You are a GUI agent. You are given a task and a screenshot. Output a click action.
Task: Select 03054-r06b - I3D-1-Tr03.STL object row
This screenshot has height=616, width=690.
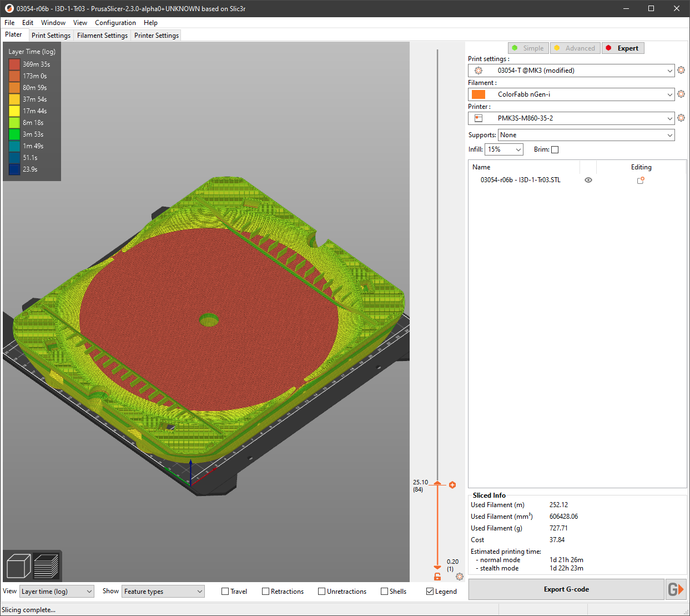point(577,180)
